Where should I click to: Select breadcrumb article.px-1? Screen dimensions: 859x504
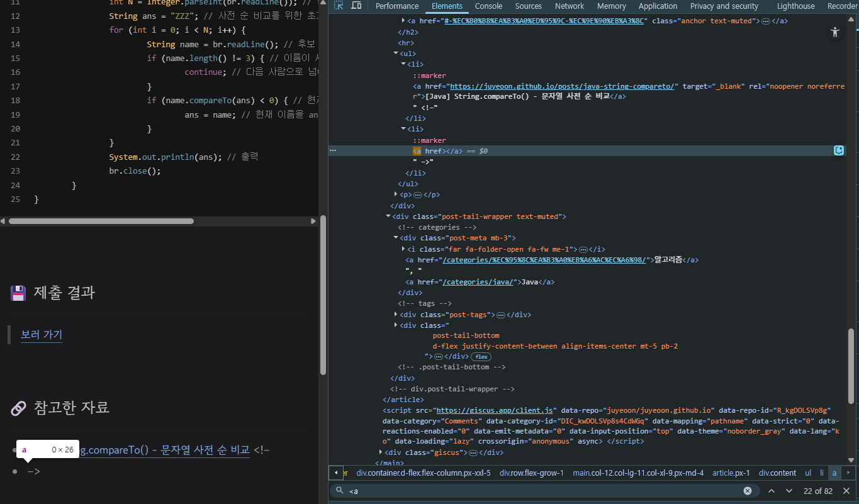pyautogui.click(x=731, y=473)
